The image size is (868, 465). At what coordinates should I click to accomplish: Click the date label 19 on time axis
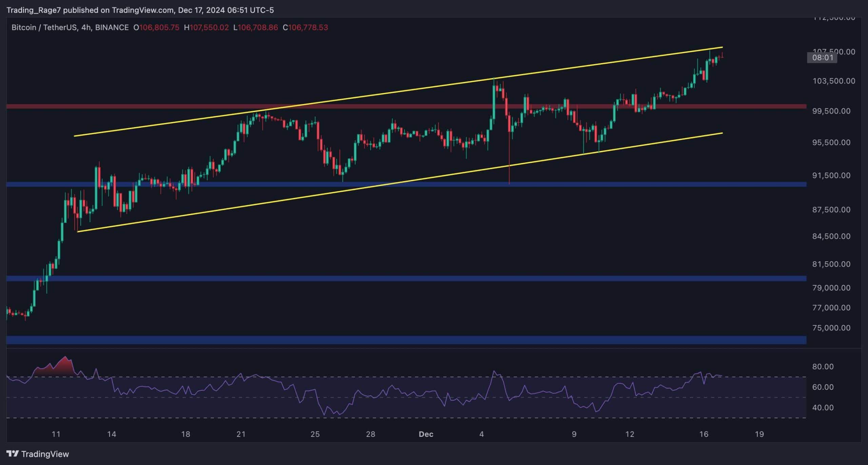tap(759, 434)
